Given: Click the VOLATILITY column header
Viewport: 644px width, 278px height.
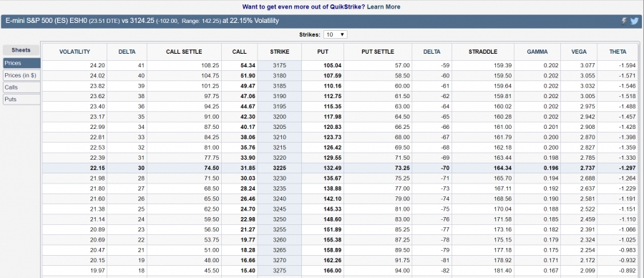Looking at the screenshot, I should (74, 52).
